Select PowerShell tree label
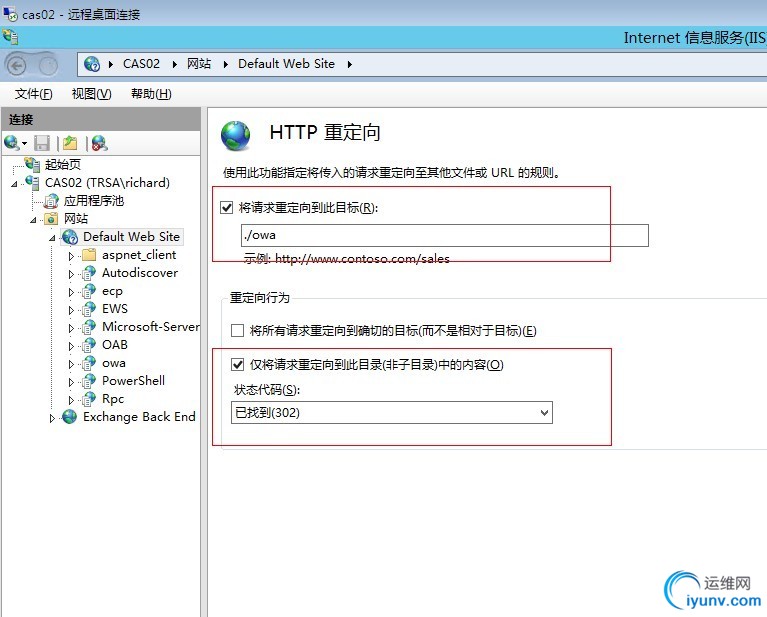This screenshot has width=767, height=617. (x=133, y=381)
